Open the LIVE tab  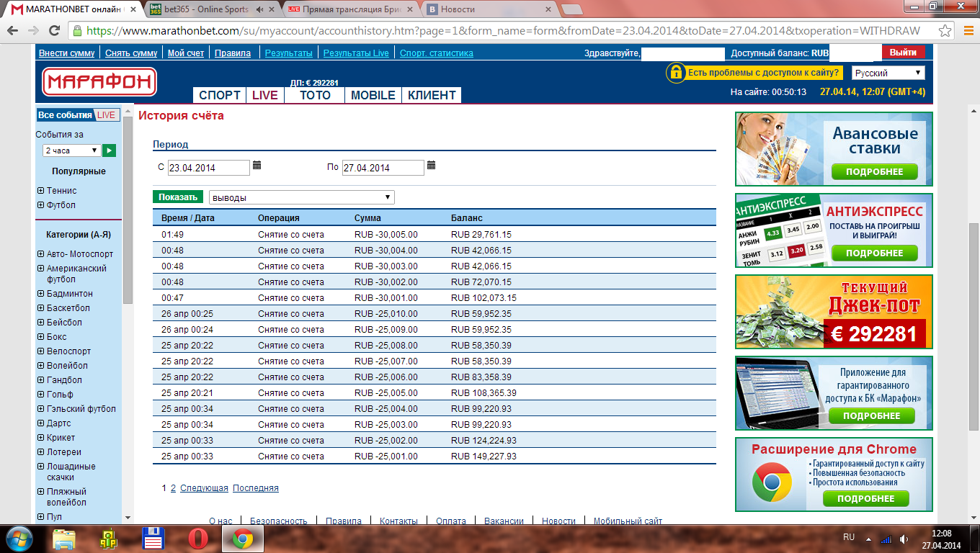[265, 95]
